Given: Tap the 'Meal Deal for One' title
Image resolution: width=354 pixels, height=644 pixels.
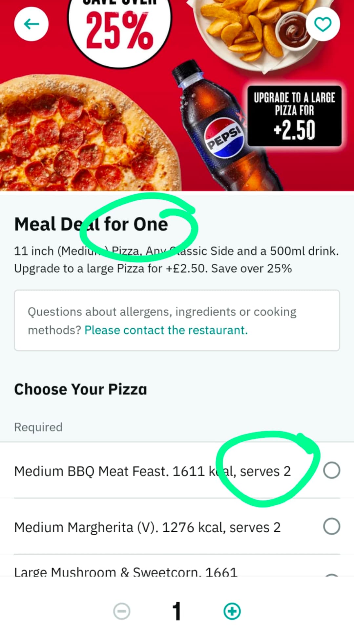Looking at the screenshot, I should [91, 224].
